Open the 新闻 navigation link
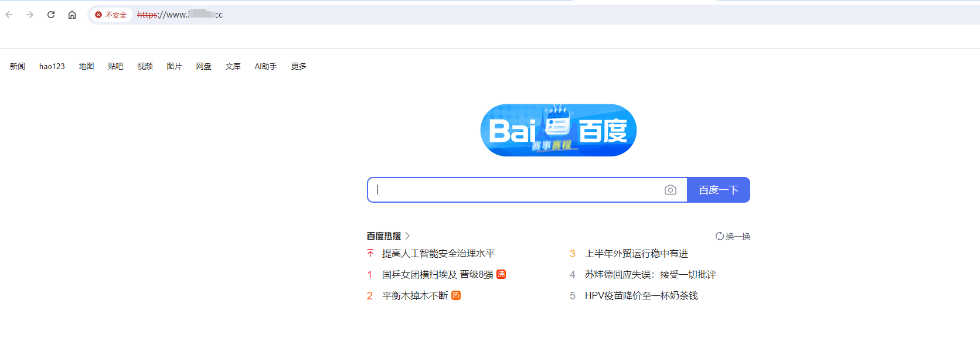Image resolution: width=980 pixels, height=358 pixels. [x=18, y=66]
